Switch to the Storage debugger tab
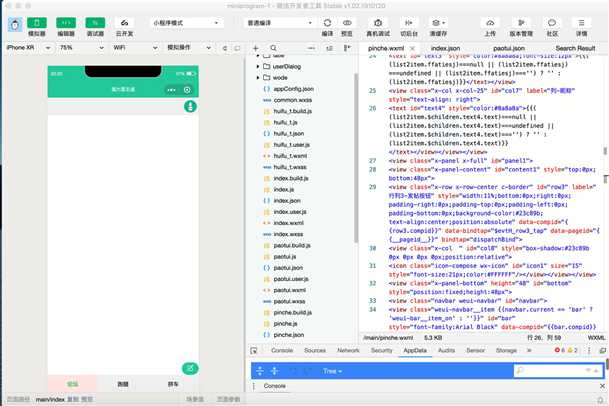 [506, 350]
